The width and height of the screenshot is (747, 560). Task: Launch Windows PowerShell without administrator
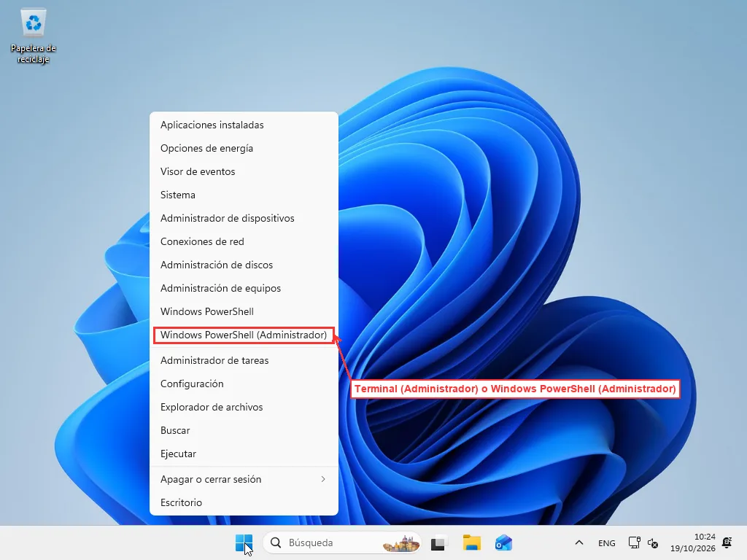(x=244, y=311)
